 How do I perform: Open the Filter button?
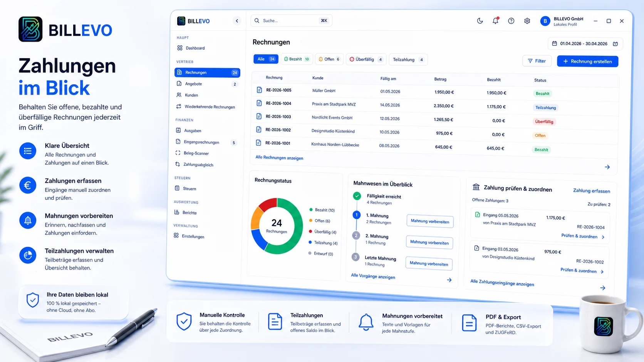pyautogui.click(x=537, y=61)
